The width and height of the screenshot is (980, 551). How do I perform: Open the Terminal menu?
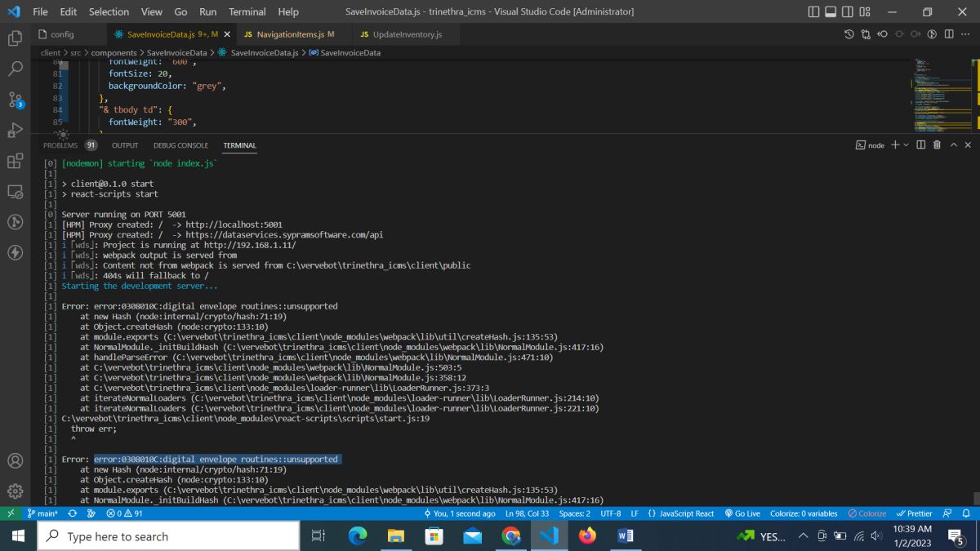tap(247, 11)
